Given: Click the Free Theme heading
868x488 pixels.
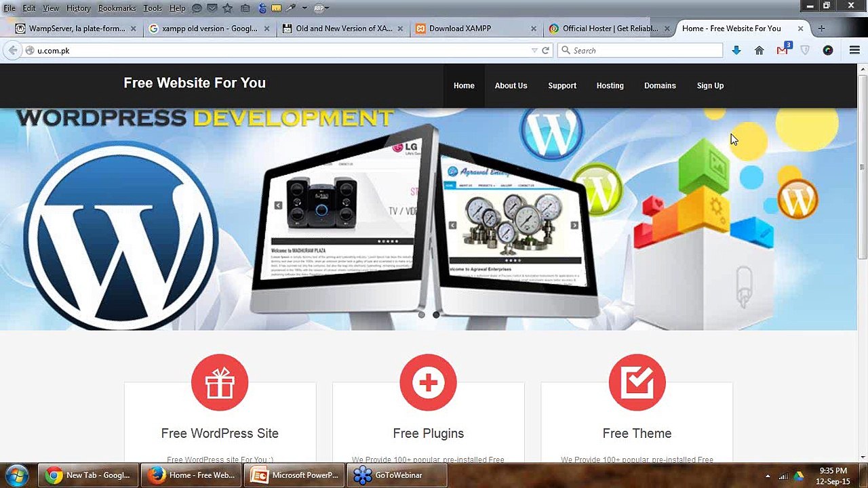Looking at the screenshot, I should pos(637,433).
